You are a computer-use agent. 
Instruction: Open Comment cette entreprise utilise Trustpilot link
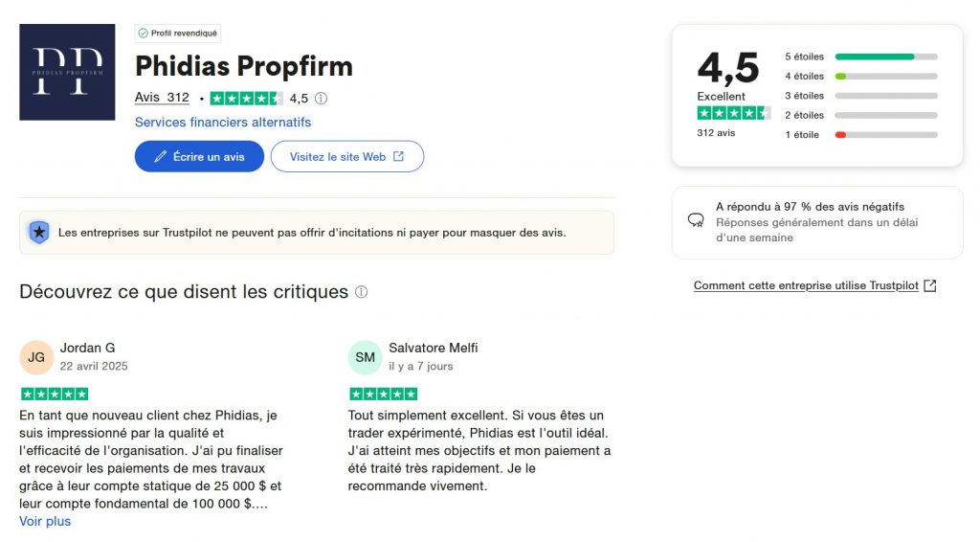point(806,285)
